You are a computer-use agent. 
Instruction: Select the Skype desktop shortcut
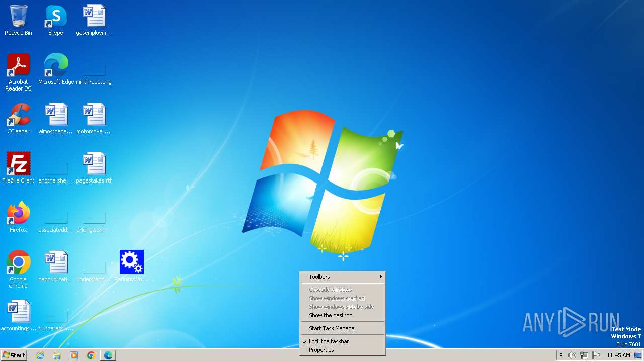coord(56,20)
